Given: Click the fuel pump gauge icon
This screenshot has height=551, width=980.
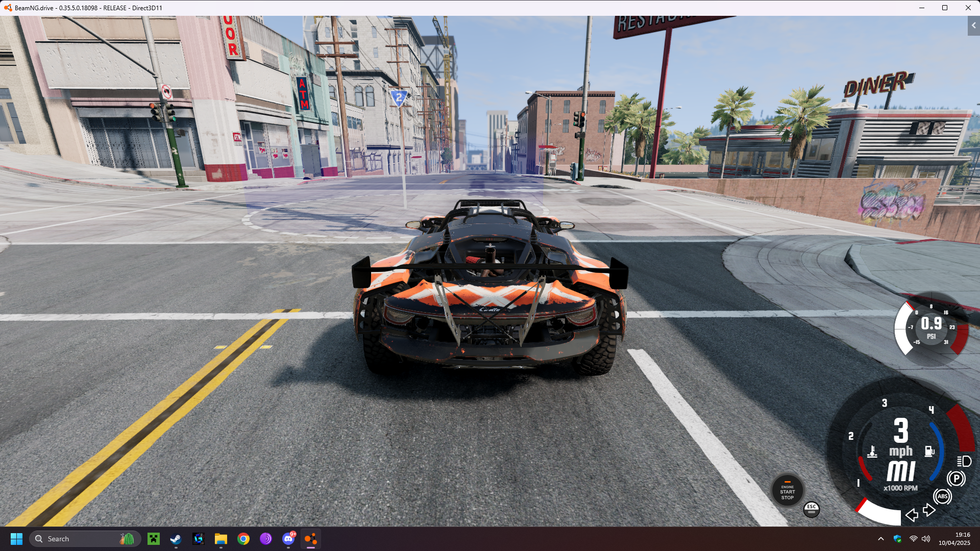Looking at the screenshot, I should [x=929, y=451].
